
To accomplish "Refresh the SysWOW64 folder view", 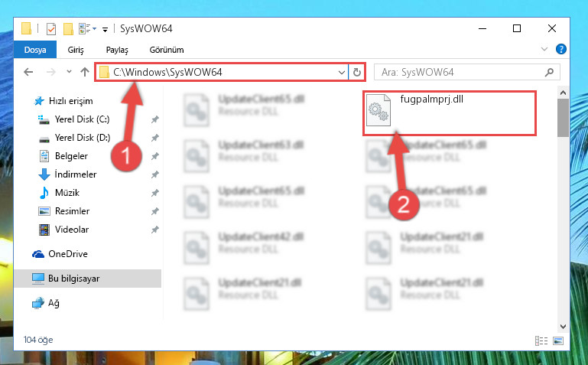I will pos(357,72).
